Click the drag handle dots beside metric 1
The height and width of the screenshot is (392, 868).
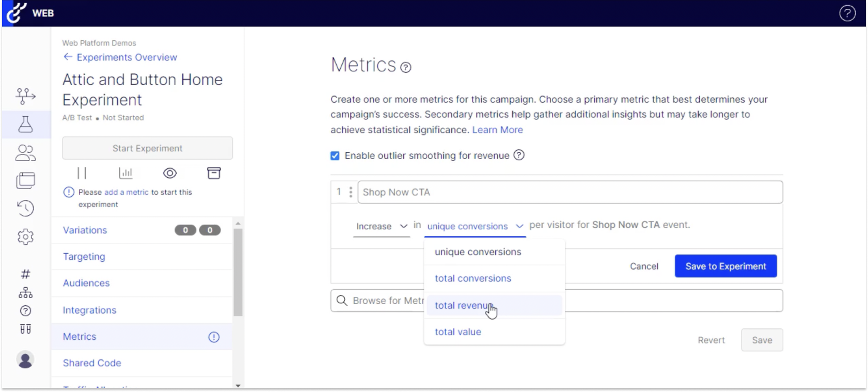[351, 192]
